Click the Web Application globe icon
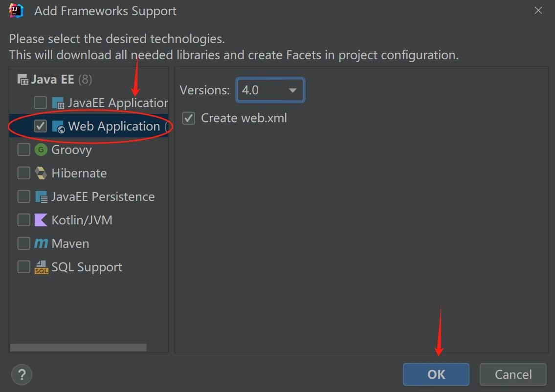555x392 pixels. pos(58,127)
